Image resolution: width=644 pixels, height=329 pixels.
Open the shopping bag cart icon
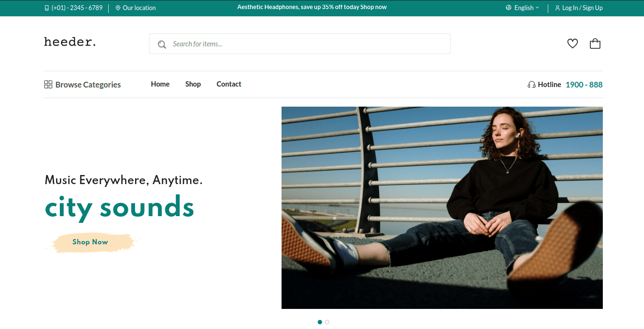click(595, 44)
